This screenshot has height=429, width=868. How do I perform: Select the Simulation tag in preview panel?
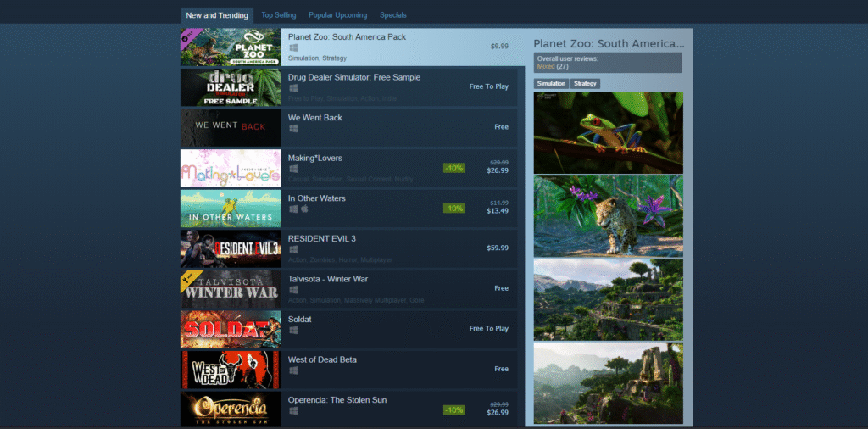point(551,84)
